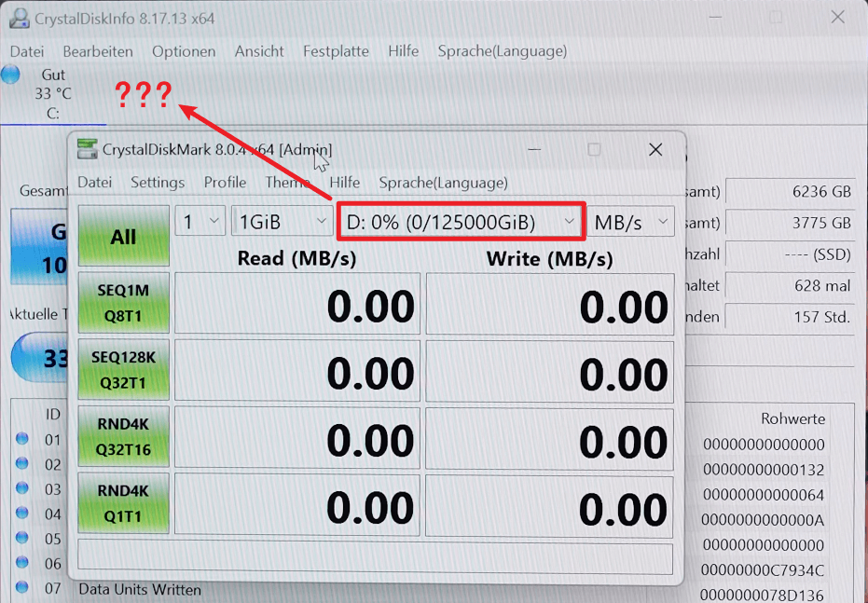Click the blue status dot for attribute 01
868x603 pixels.
point(22,439)
